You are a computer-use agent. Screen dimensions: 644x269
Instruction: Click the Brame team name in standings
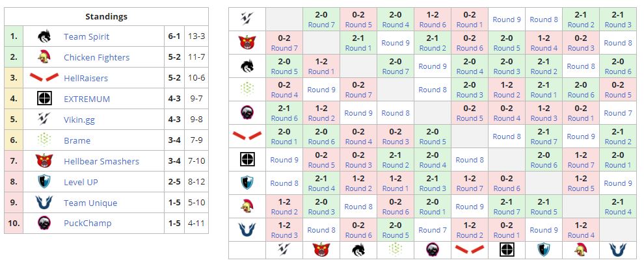point(77,141)
